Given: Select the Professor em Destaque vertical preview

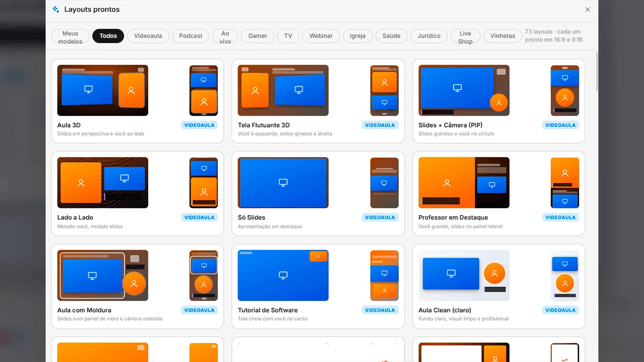Looking at the screenshot, I should coord(565,183).
